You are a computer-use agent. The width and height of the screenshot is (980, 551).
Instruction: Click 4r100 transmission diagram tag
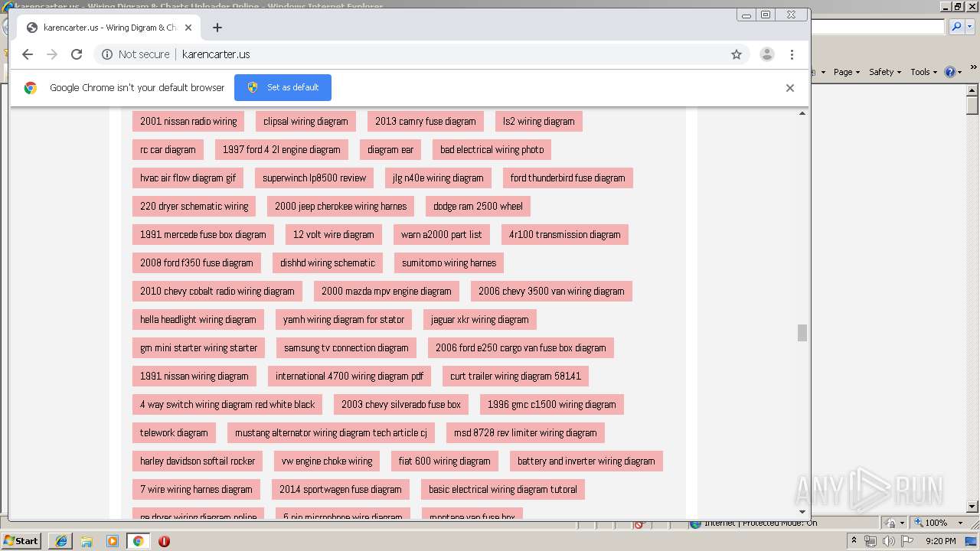pos(565,234)
